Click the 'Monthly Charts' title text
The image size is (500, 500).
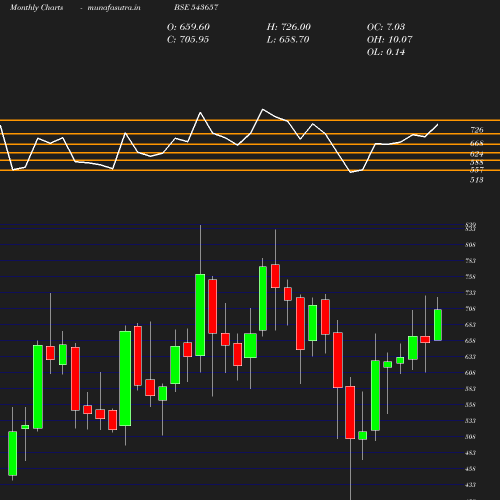click(37, 7)
